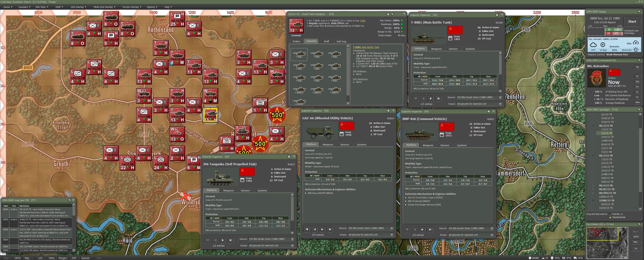The width and height of the screenshot is (644, 260).
Task: Open Source dropdown in T-80B1 inspector
Action: [479, 97]
